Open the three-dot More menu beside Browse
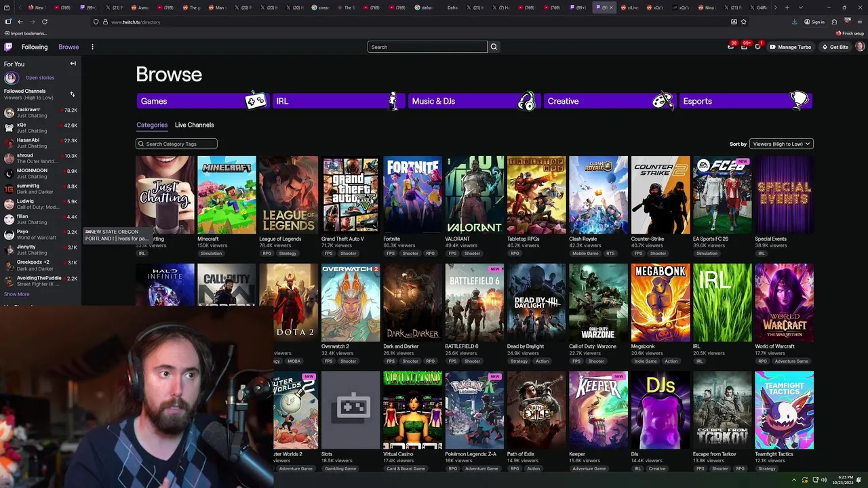This screenshot has height=488, width=868. coord(92,47)
